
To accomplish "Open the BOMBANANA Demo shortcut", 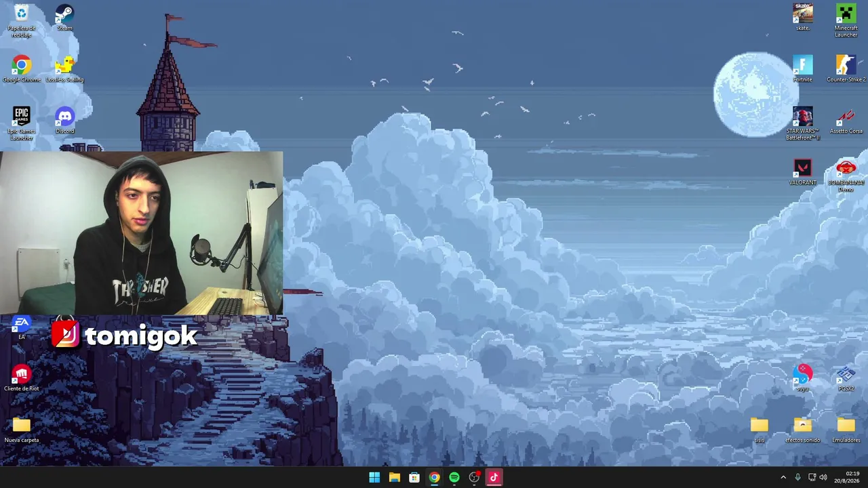I will (846, 176).
